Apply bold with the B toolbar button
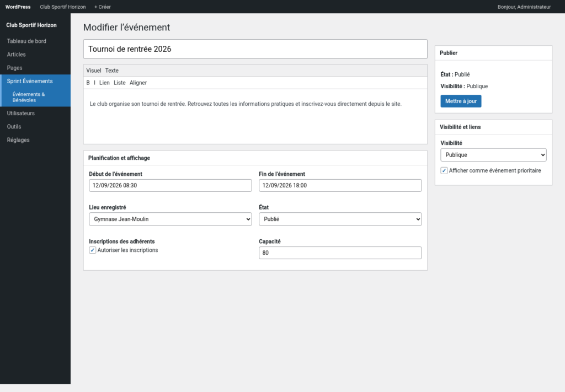This screenshot has height=392, width=565. 88,83
